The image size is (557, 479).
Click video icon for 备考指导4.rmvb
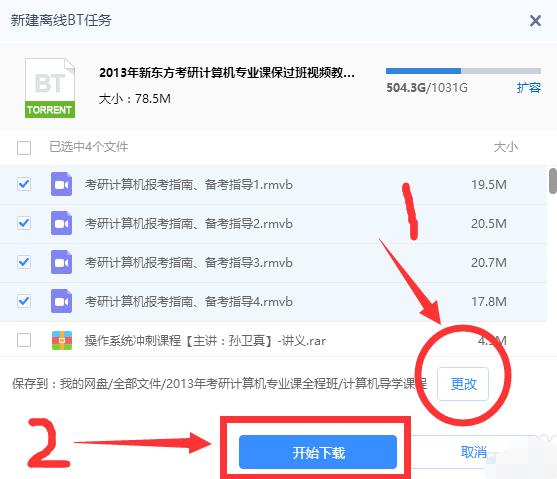[x=61, y=301]
